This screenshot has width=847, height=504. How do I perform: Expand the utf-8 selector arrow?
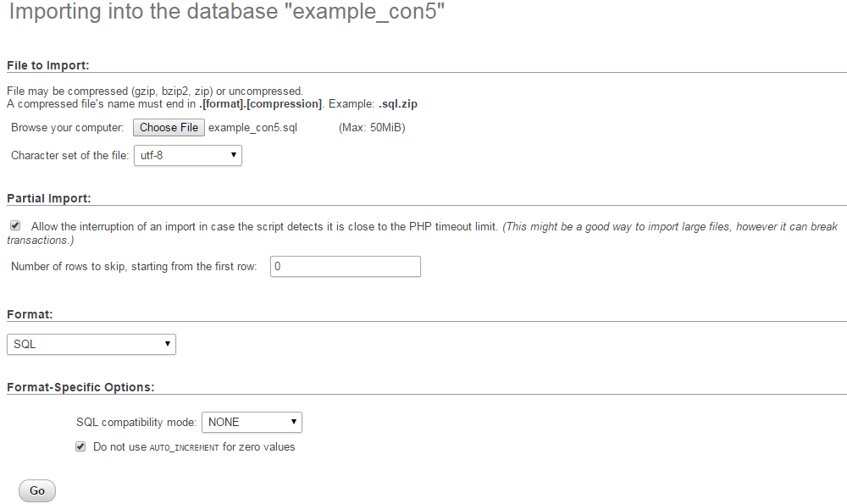pos(233,155)
